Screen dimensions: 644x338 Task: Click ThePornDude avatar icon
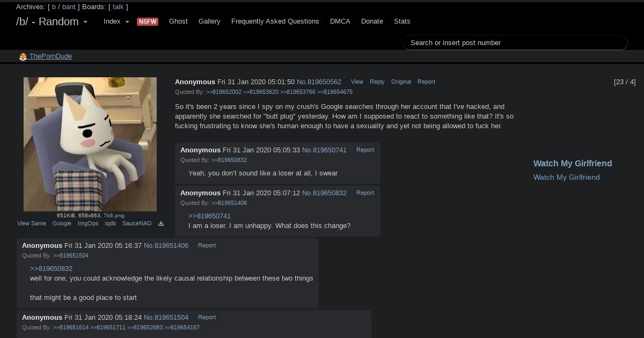point(23,56)
